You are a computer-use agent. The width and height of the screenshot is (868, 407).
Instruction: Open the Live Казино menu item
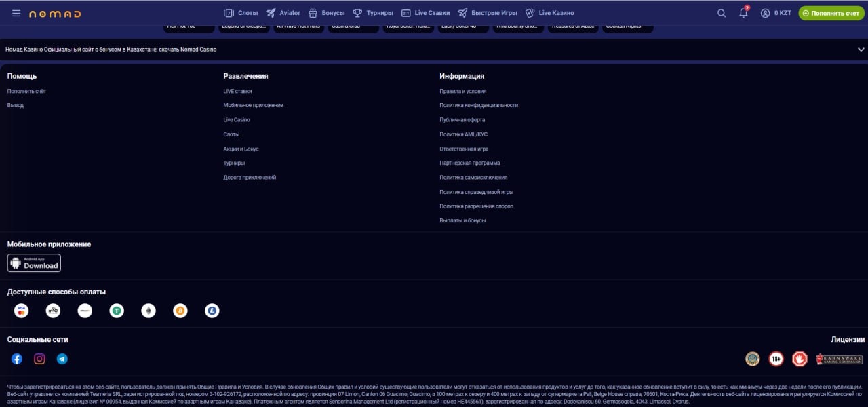tap(549, 13)
